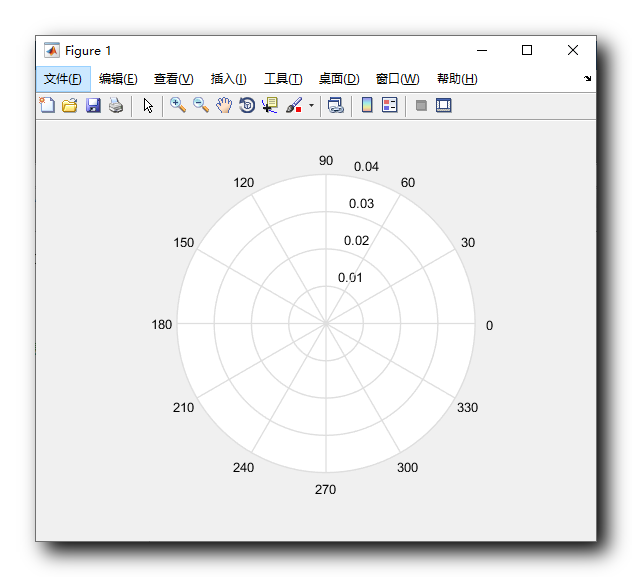Click the 270 degree angle label

click(x=325, y=490)
